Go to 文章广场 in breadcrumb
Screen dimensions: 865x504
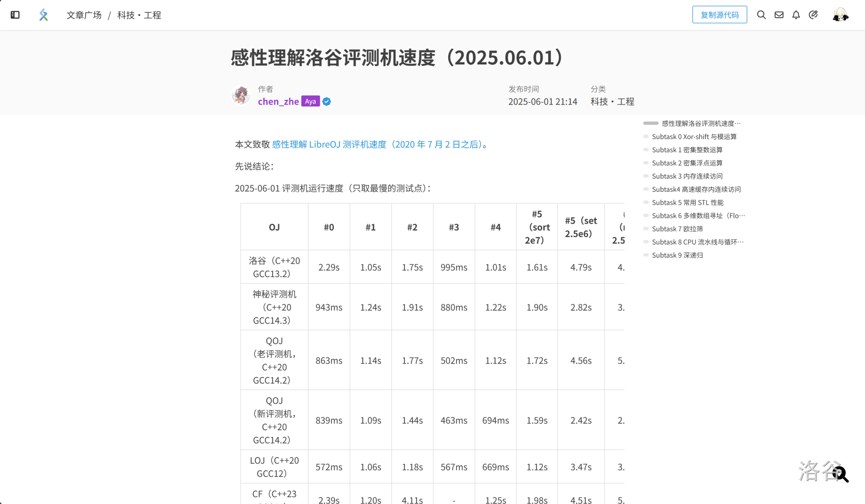point(84,15)
